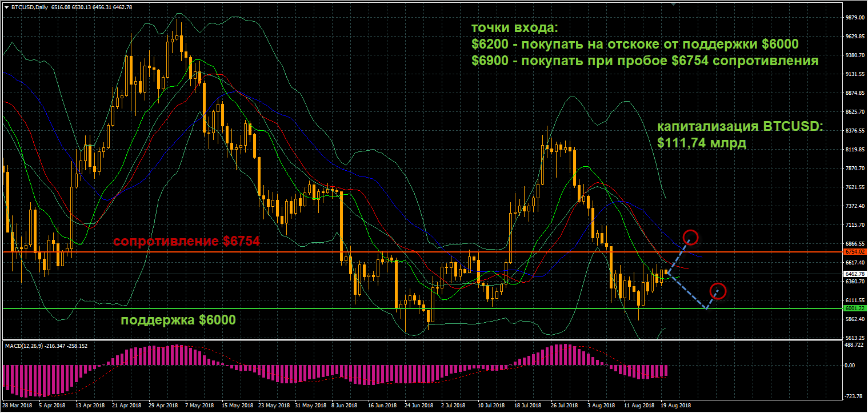Click the current price tag 6462.78
This screenshot has width=868, height=413.
(855, 274)
